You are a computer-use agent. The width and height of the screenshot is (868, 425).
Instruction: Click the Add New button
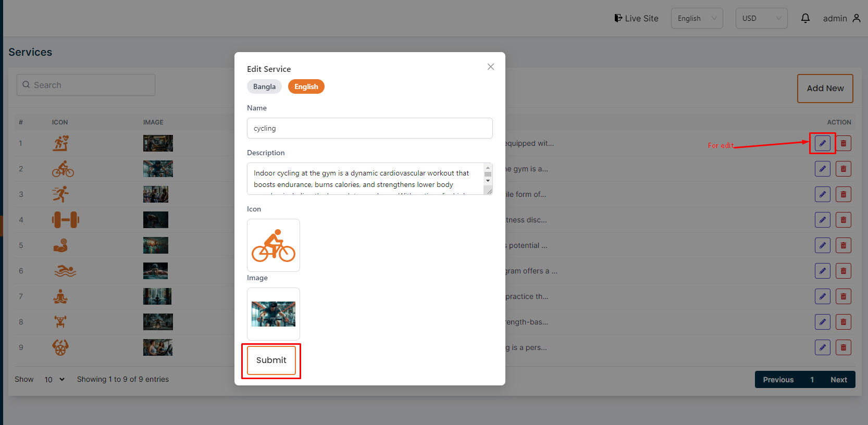click(825, 89)
